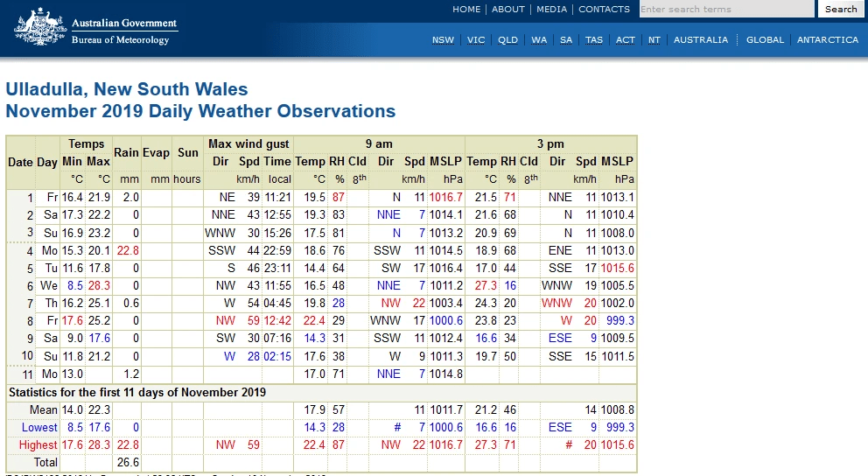This screenshot has width=868, height=476.
Task: Click the 'Highest' row label
Action: [x=38, y=445]
